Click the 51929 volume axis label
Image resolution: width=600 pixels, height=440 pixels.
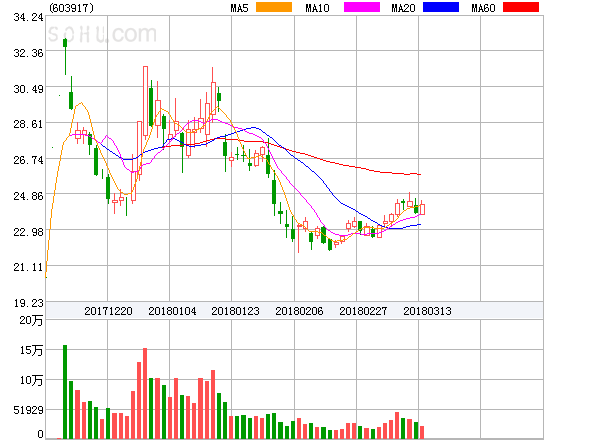(28, 410)
